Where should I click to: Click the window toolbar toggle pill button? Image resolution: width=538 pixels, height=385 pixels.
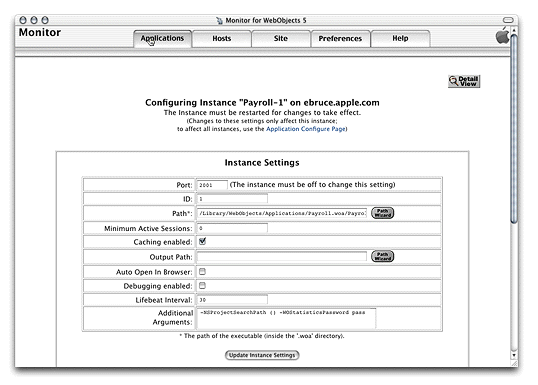click(508, 20)
